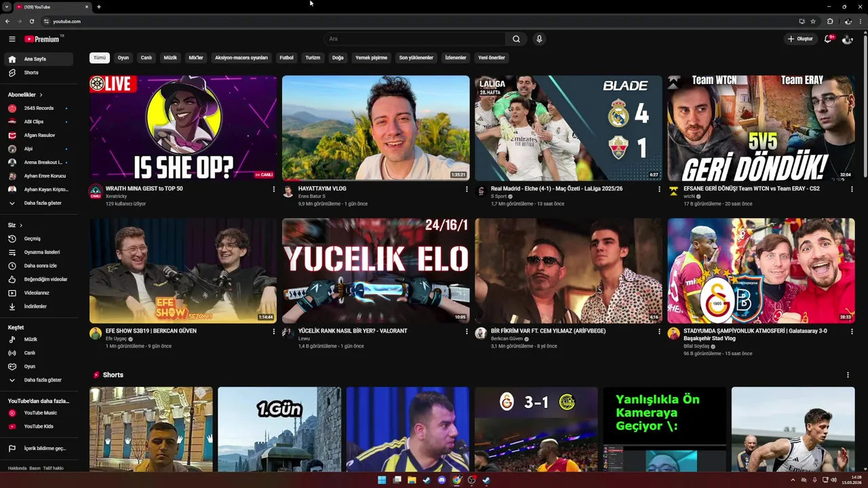This screenshot has height=488, width=868.
Task: Open Shorts shelf options menu
Action: tap(848, 375)
